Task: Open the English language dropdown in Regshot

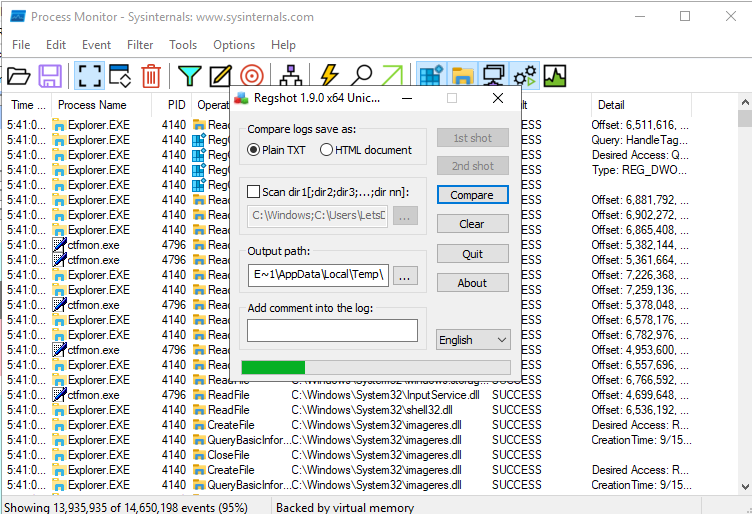Action: click(473, 340)
